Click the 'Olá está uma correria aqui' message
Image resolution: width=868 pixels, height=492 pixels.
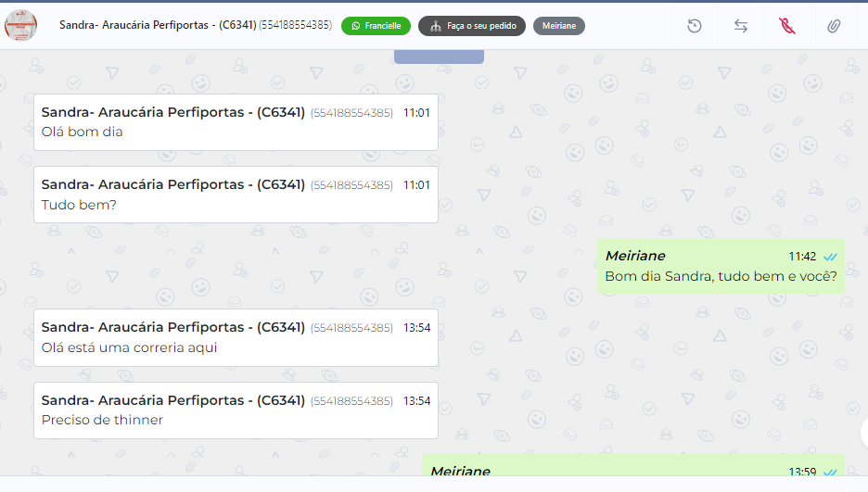coord(236,338)
